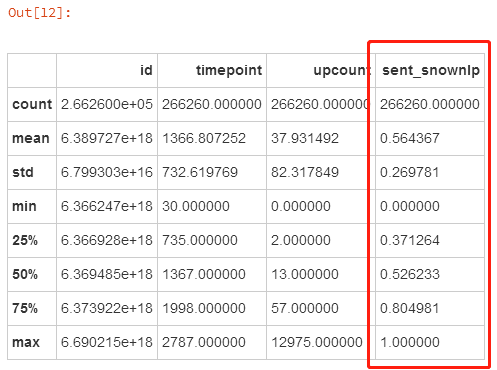Click the upcount max value 12975.000000
The image size is (497, 370).
317,342
